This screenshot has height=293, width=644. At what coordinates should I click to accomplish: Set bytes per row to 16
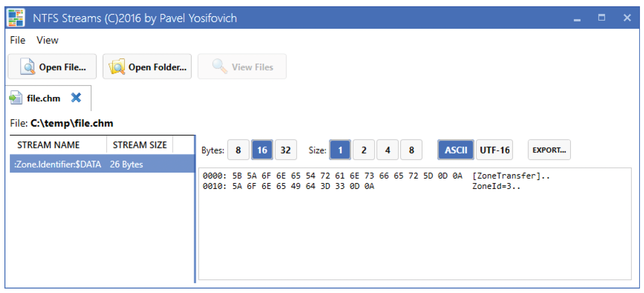(x=262, y=150)
